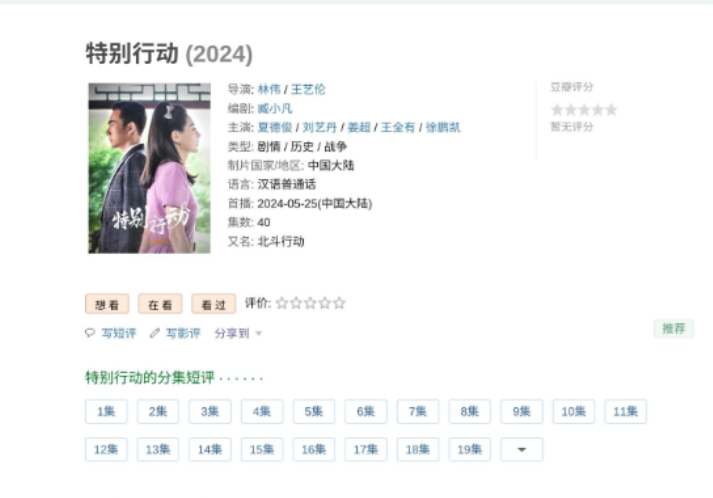
Task: Click the small arrow beside 分享到
Action: coord(259,333)
